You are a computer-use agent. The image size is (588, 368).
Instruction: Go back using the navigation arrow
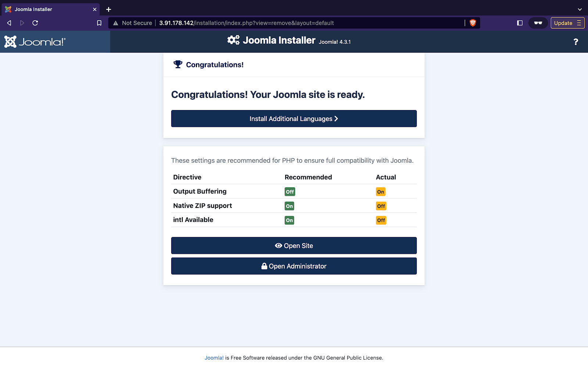click(9, 23)
